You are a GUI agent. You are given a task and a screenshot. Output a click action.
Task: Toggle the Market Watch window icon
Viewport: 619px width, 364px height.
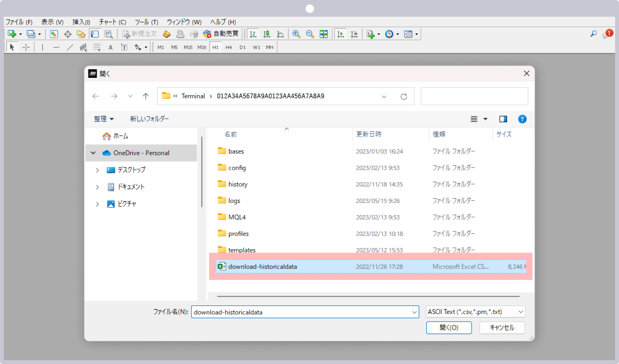[54, 34]
